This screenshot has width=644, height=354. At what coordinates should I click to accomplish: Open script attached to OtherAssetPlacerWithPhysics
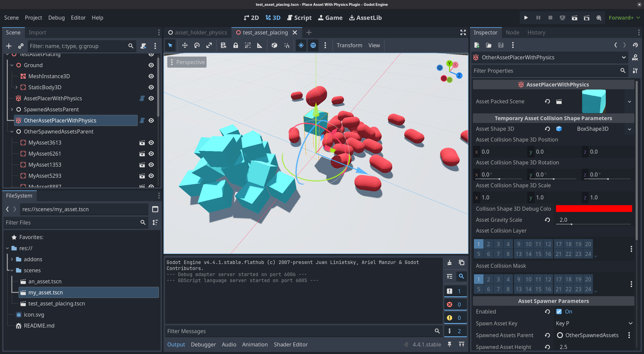click(x=142, y=120)
